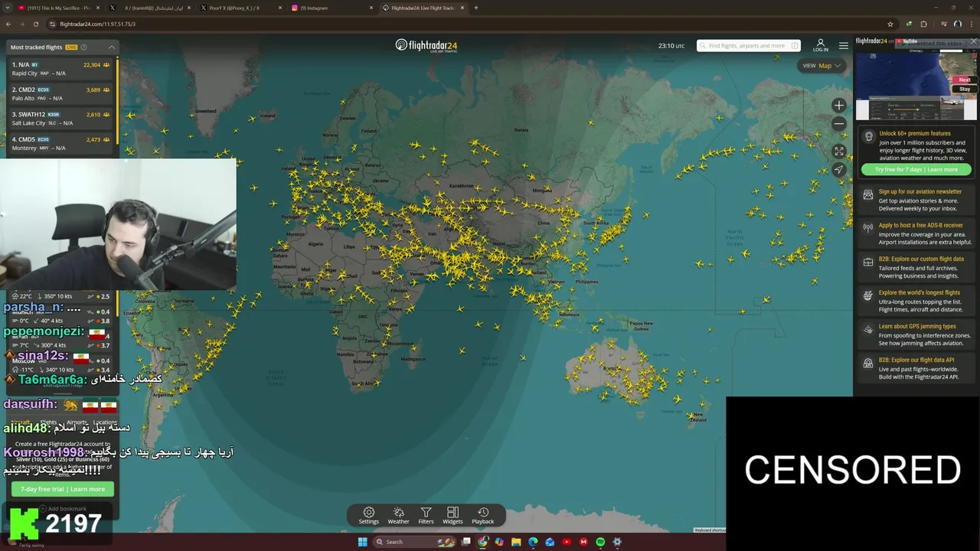Click the 7-day free trial button

click(63, 489)
